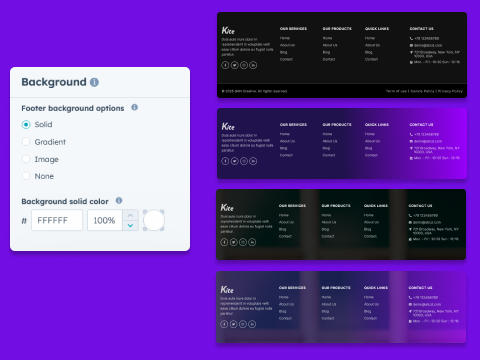Select the Image background radio button
This screenshot has width=480, height=360.
(x=26, y=159)
